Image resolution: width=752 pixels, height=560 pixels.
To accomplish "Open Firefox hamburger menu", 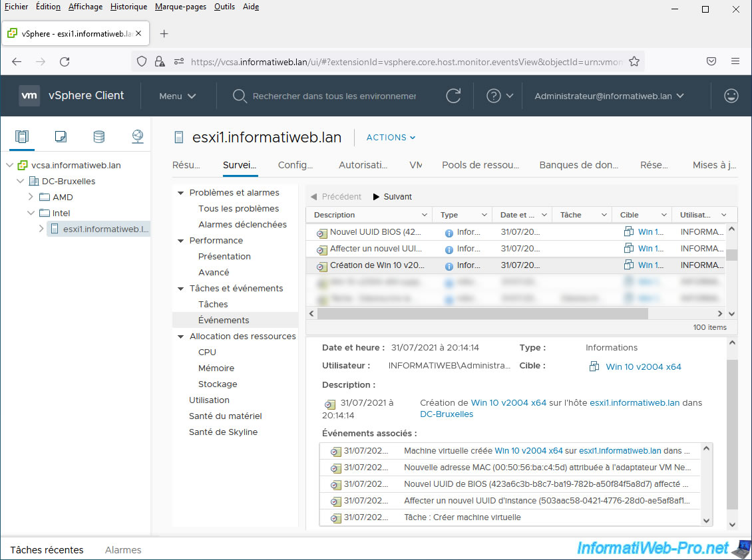I will tap(735, 61).
